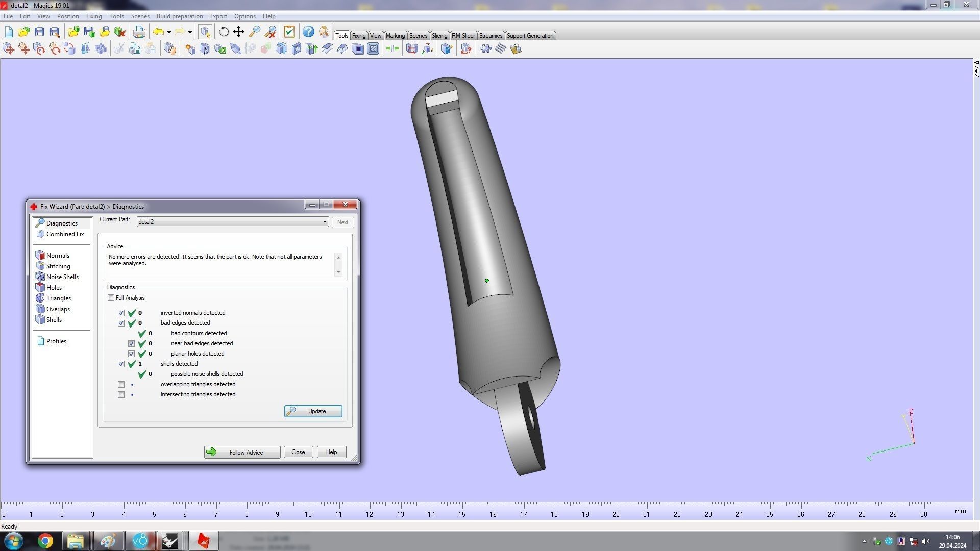Open Noise Shells in Fix Wizard sidebar
The height and width of the screenshot is (551, 980).
pos(62,277)
